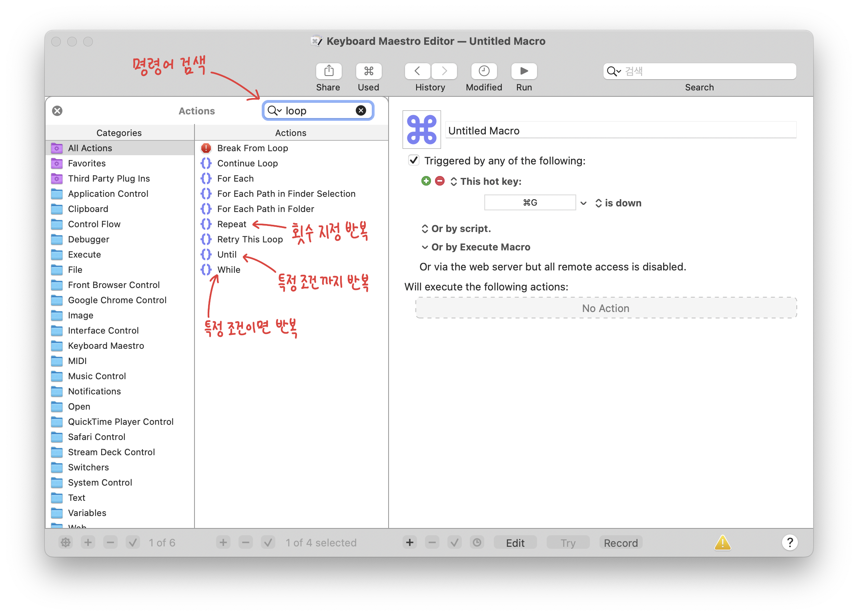
Task: Click the Modified clock toolbar icon
Action: click(x=484, y=71)
